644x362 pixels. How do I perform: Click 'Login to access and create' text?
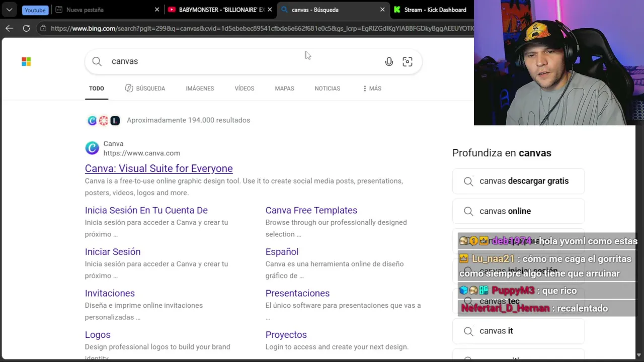[337, 346]
